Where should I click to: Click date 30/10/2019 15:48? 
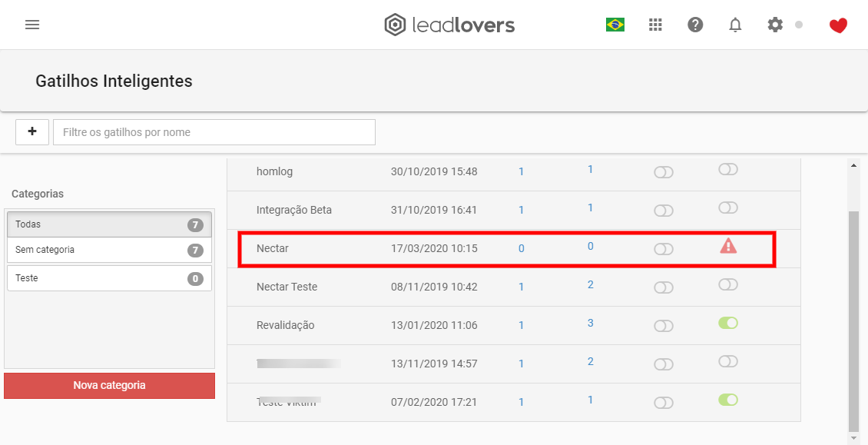[x=434, y=172]
